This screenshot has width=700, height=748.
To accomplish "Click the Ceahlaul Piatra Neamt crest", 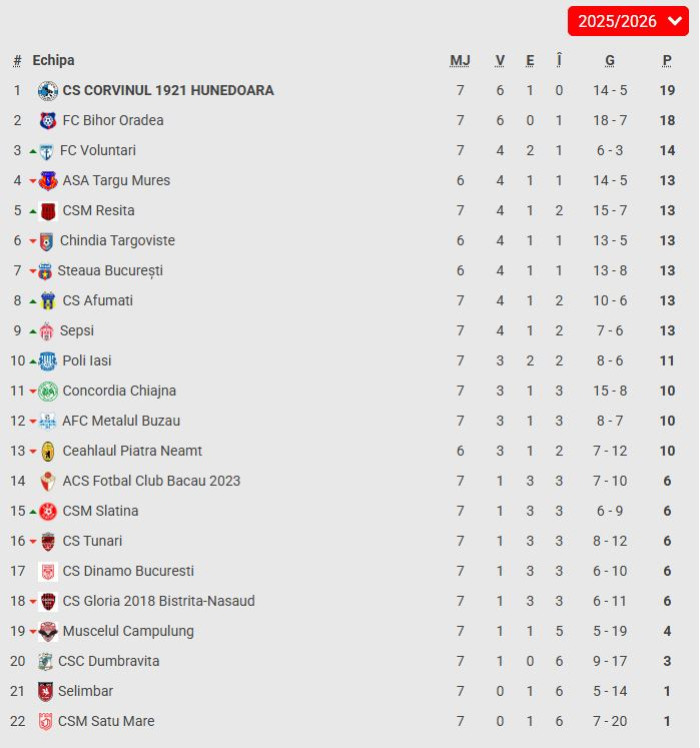I will [48, 451].
